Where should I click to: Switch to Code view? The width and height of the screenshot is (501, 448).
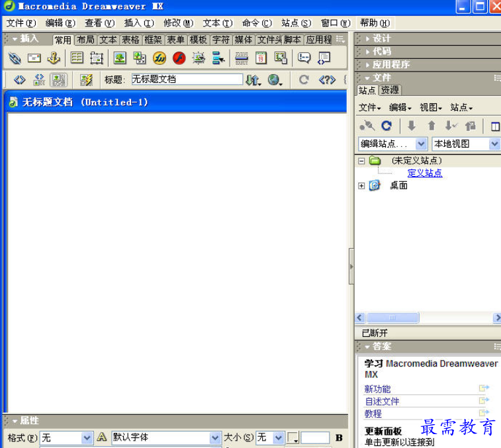click(19, 79)
